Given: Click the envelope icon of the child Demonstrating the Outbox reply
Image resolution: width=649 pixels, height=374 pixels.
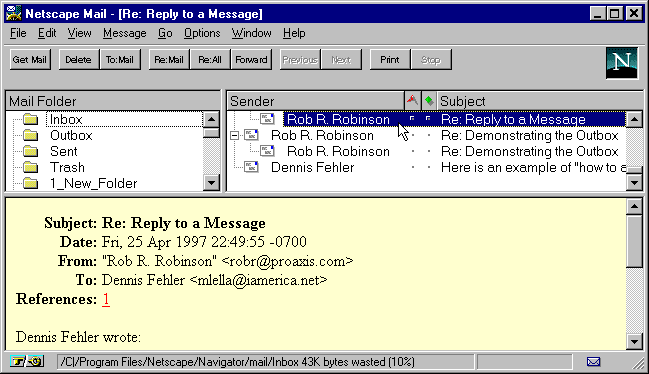Looking at the screenshot, I should click(267, 151).
